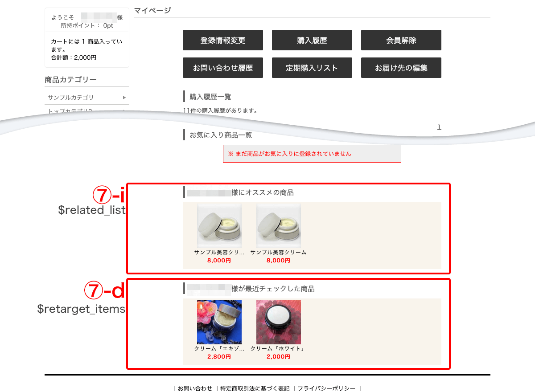535x392 pixels.
Task: Click クリーム「ホワイト」 product name link
Action: coord(279,349)
